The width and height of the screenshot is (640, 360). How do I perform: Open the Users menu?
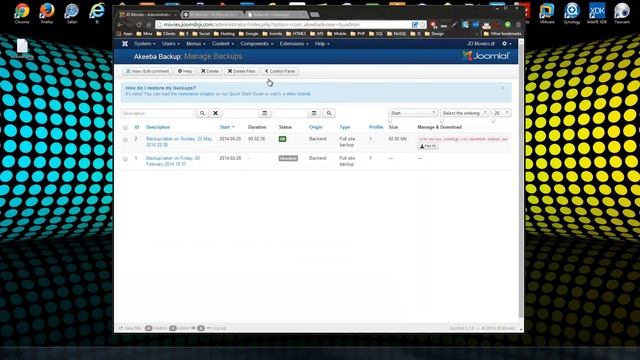click(171, 44)
